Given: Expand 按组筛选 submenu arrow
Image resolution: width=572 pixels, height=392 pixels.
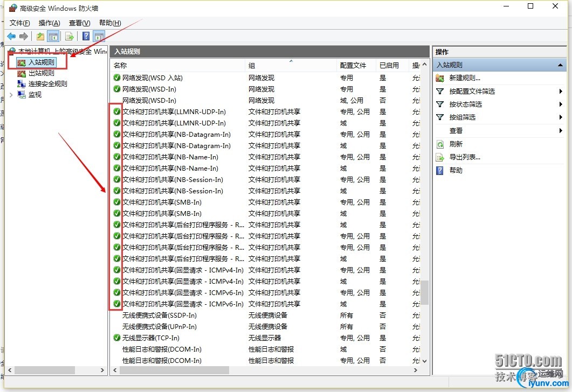Looking at the screenshot, I should (x=561, y=117).
